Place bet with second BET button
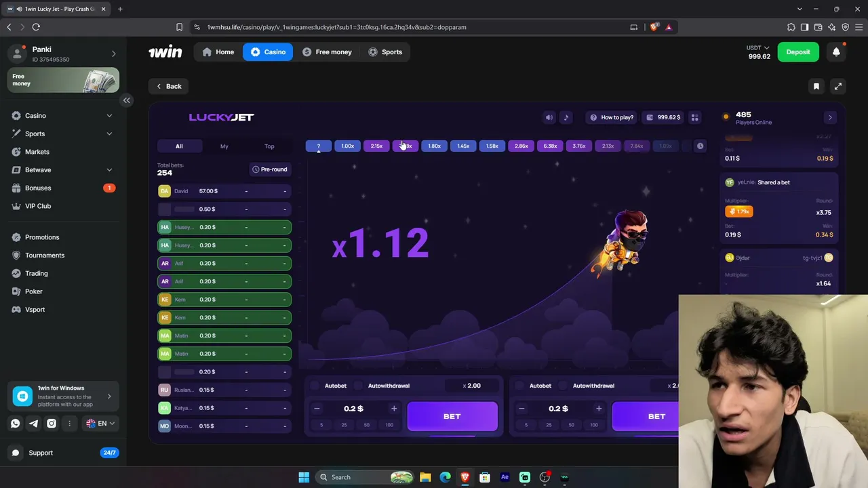The width and height of the screenshot is (868, 488). coord(646,416)
